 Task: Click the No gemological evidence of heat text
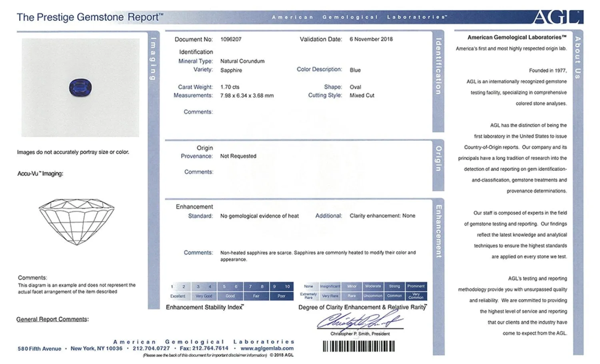[260, 216]
